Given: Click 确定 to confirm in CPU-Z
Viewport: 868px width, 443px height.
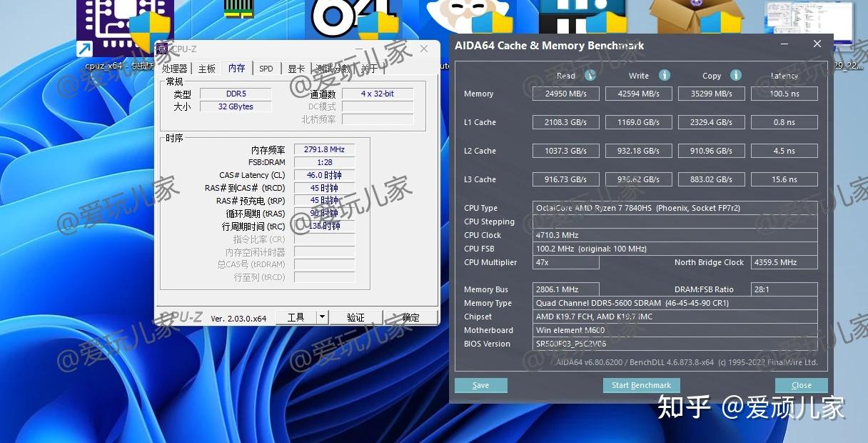Looking at the screenshot, I should coord(412,317).
